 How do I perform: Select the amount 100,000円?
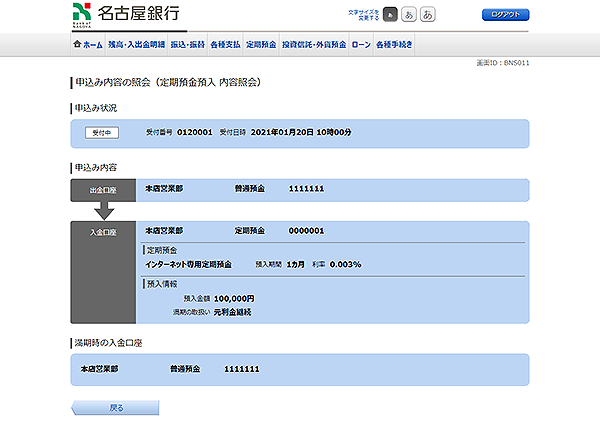pyautogui.click(x=234, y=299)
